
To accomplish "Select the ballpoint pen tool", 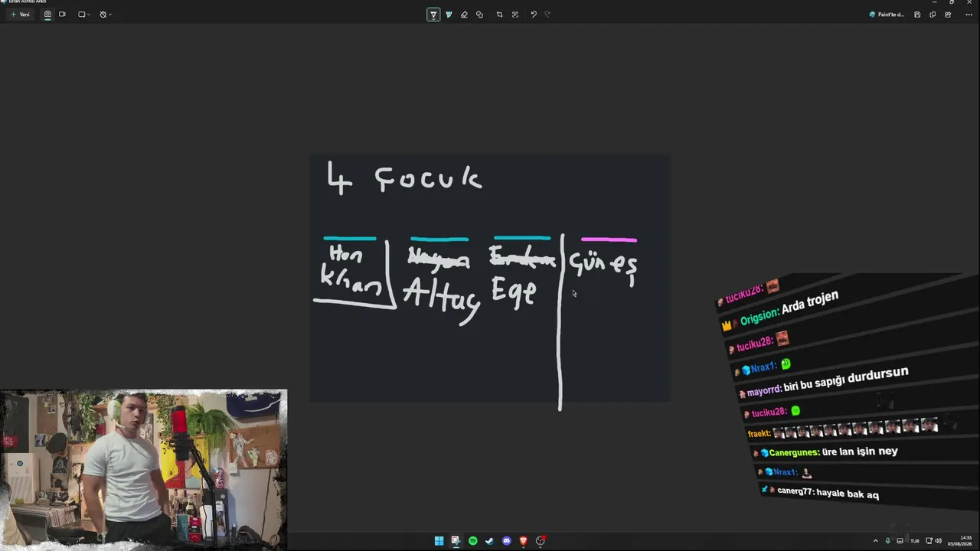I will 433,15.
